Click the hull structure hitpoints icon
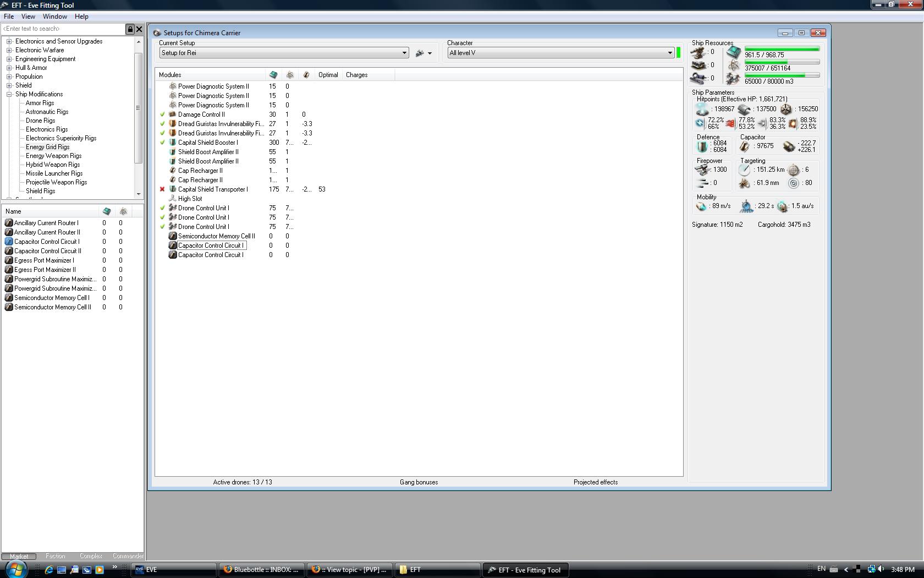The height and width of the screenshot is (578, 924). (x=786, y=110)
